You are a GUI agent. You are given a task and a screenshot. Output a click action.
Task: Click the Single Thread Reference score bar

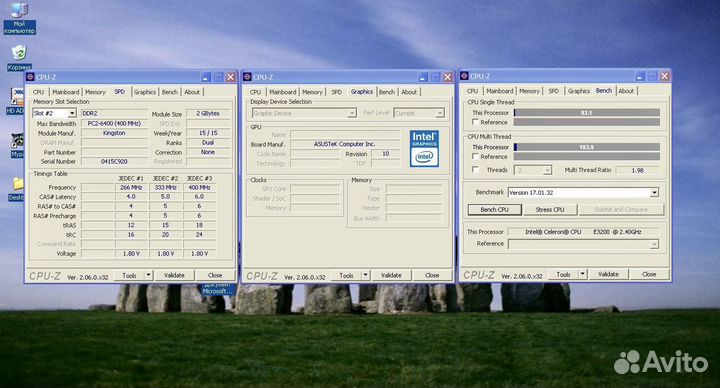(586, 122)
